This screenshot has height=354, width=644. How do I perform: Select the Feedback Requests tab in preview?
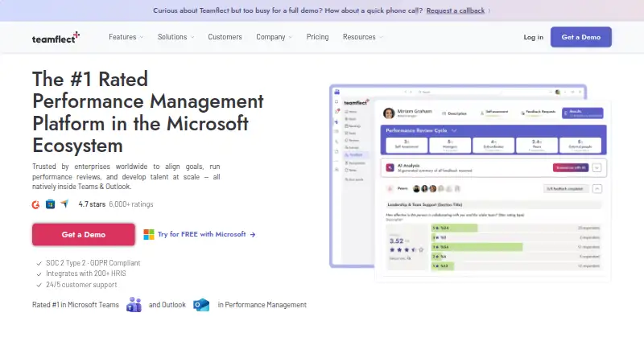pyautogui.click(x=538, y=113)
